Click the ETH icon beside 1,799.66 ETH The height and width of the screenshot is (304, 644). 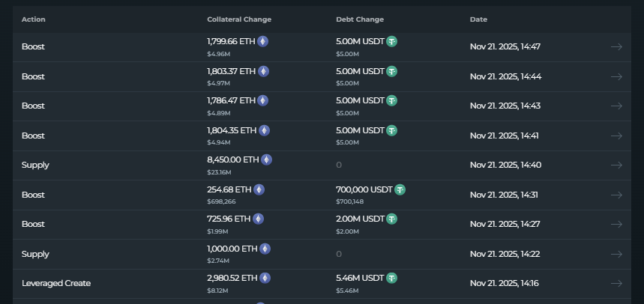click(263, 42)
